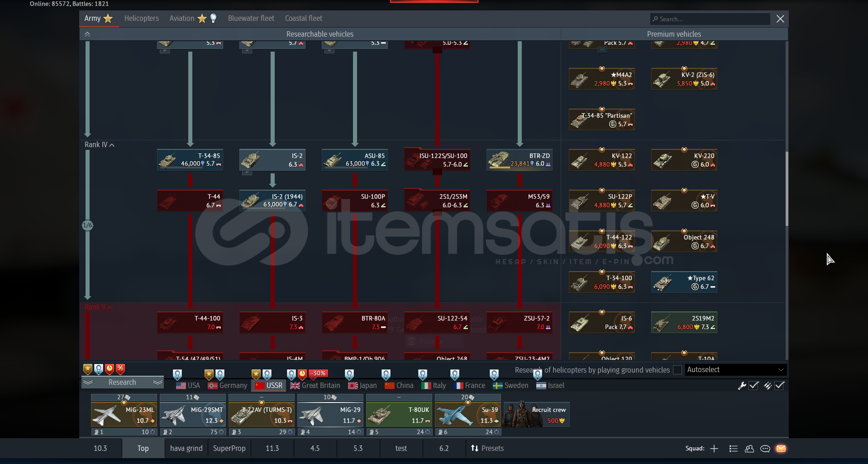
Task: Click the lightbulb icon above Israel flag
Action: (x=537, y=374)
